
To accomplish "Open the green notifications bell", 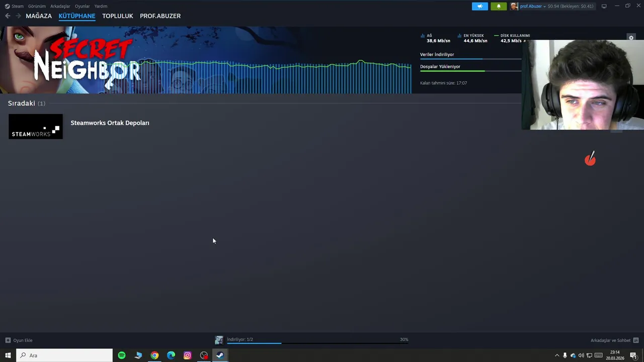I will [x=499, y=6].
